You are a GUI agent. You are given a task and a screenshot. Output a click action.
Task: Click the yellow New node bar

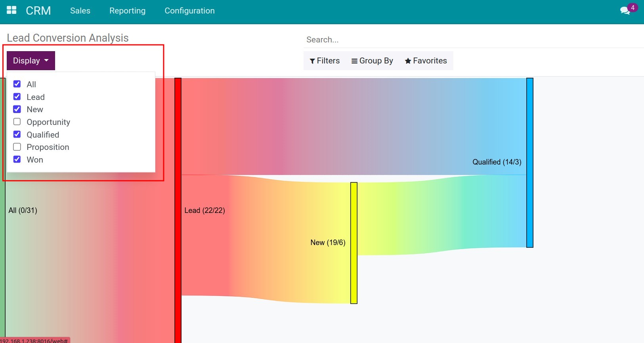354,243
